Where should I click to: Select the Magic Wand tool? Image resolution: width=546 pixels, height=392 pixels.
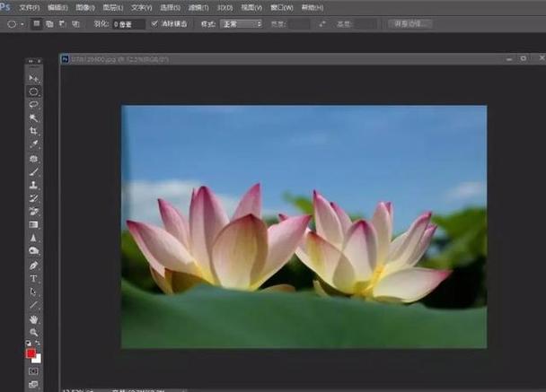(x=34, y=118)
